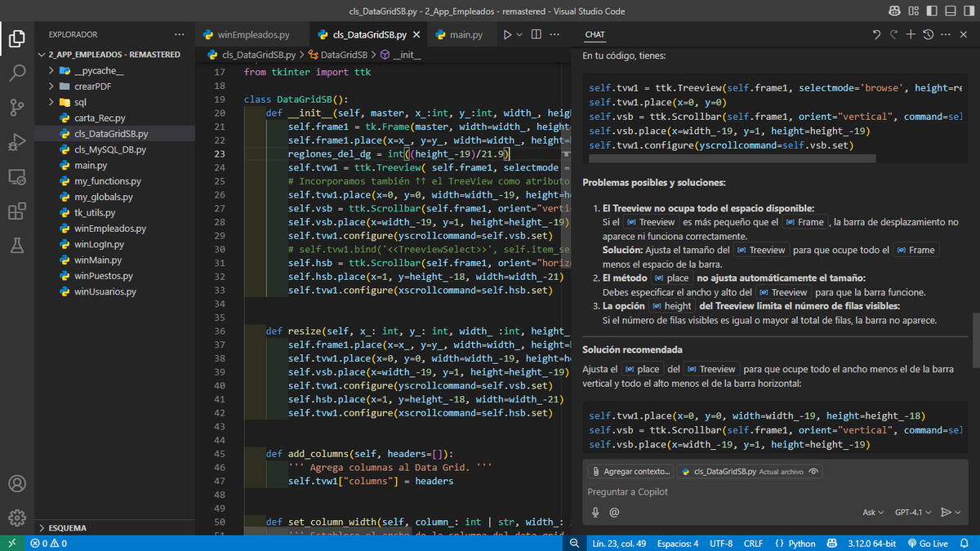
Task: Open Copilot status in status bar
Action: [832, 543]
